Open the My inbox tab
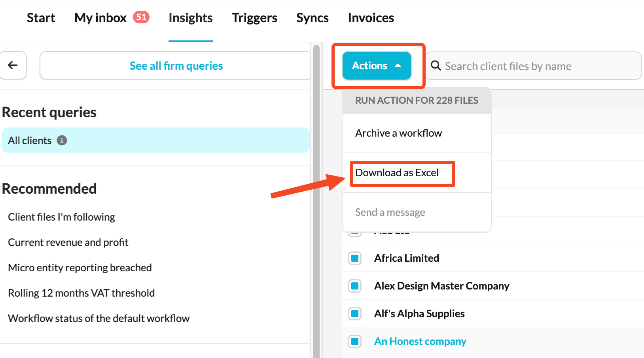Viewport: 644px width, 358px height. [x=100, y=18]
